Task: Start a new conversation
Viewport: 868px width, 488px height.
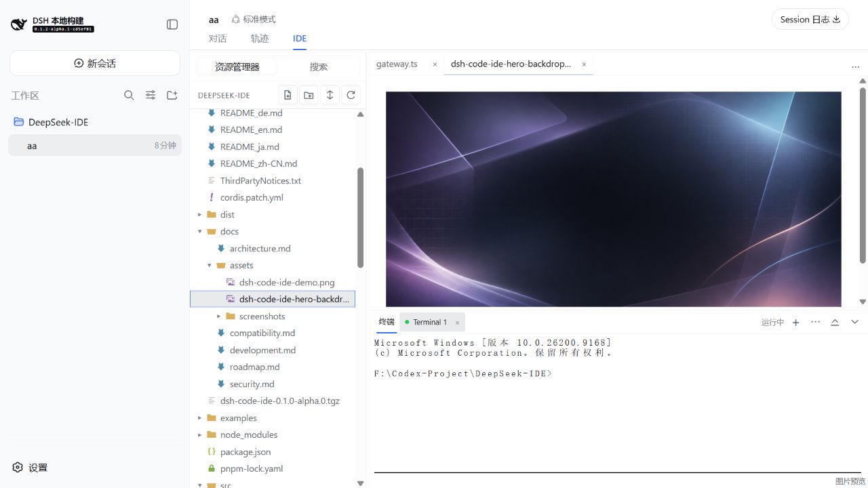Action: click(95, 63)
